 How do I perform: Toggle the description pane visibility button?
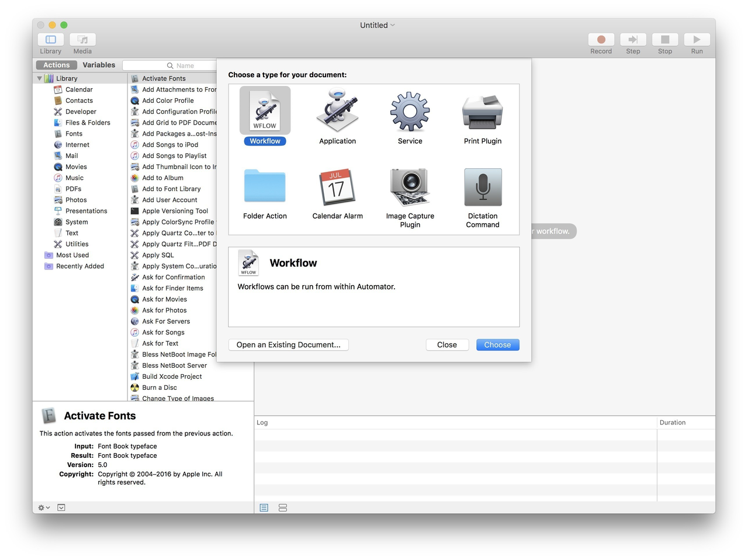tap(61, 507)
